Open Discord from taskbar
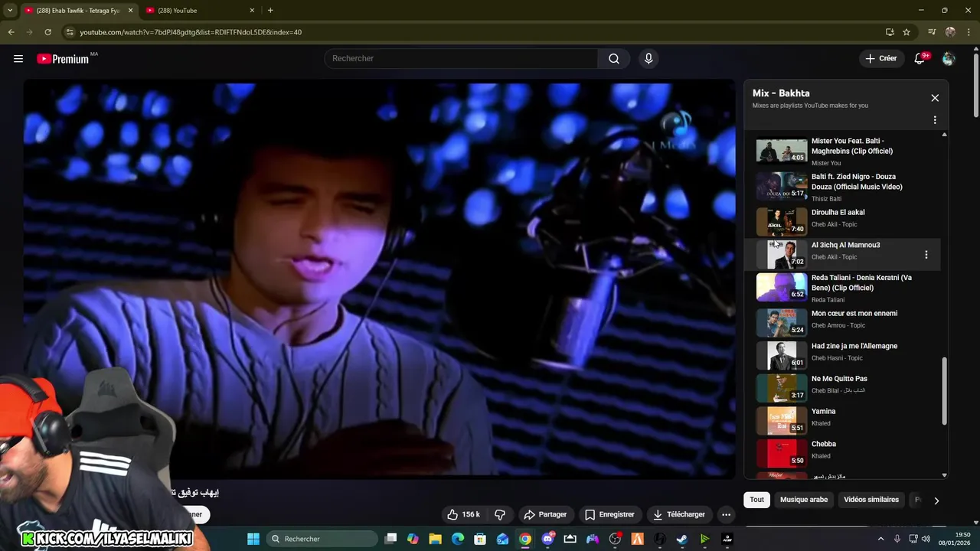 coord(547,539)
